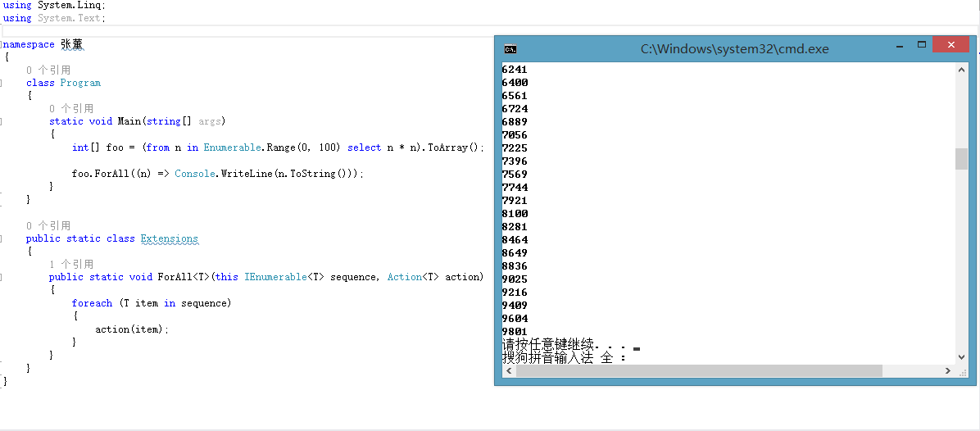Click console output line 7921
The height and width of the screenshot is (431, 980).
515,201
